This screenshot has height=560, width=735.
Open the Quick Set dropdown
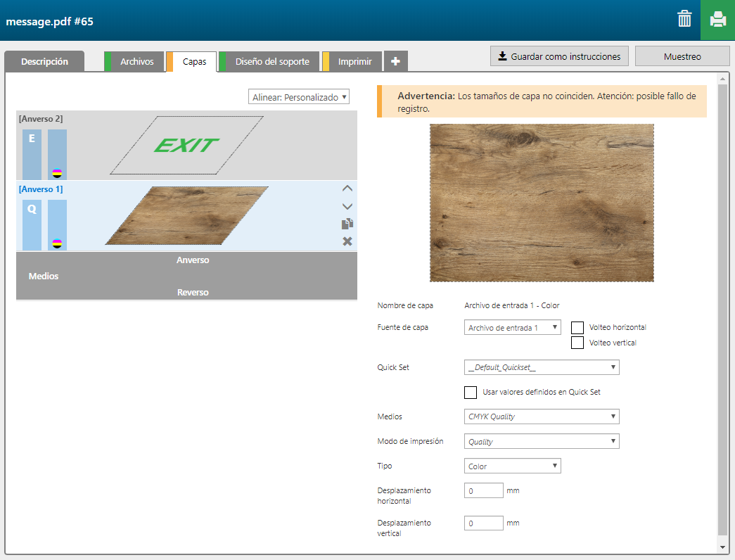click(x=542, y=367)
